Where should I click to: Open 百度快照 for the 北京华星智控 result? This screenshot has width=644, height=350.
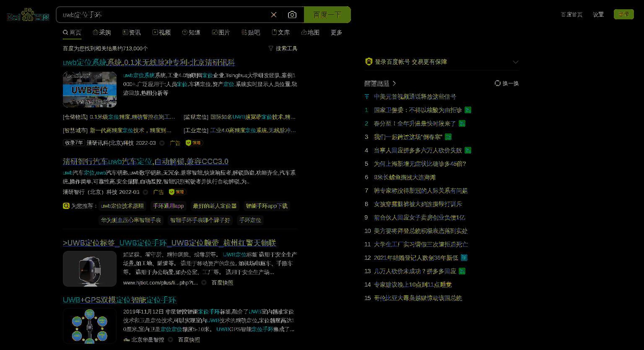click(189, 340)
